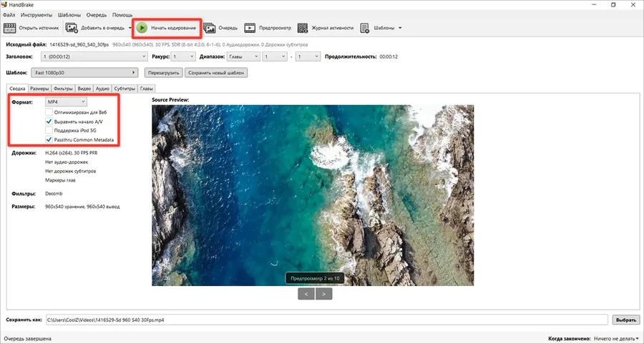Screen dimensions: 644x344
Task: Enable the Поддержка iPod 5G checkbox
Action: [49, 131]
